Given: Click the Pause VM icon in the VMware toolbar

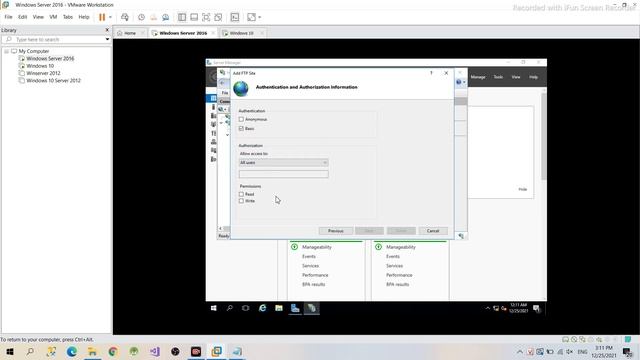Looking at the screenshot, I should point(102,17).
